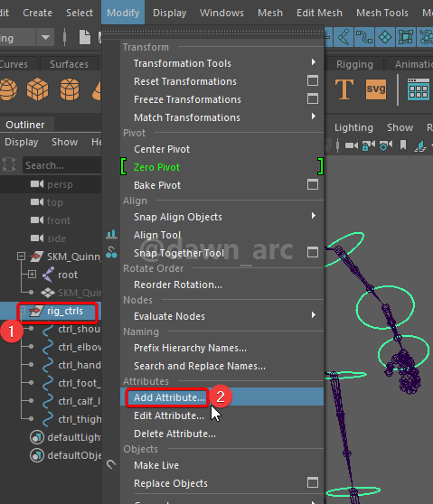
Task: Open Freeze Transformations option box
Action: pos(313,98)
